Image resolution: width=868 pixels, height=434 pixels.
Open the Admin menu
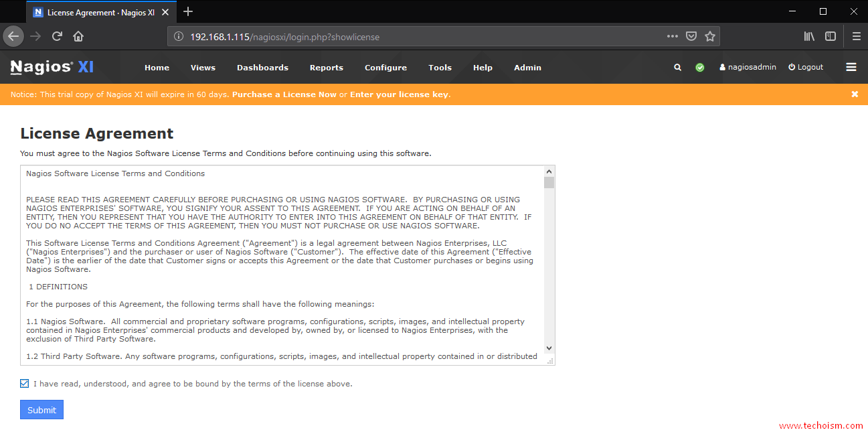click(527, 68)
